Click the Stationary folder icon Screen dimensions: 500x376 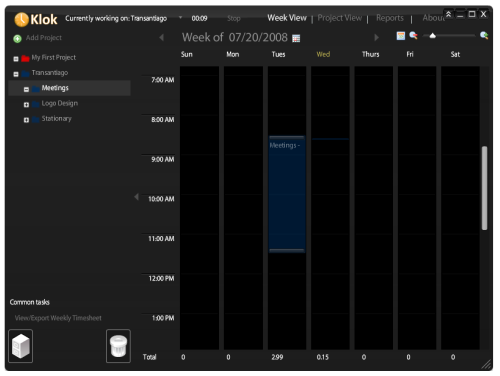[x=36, y=120]
